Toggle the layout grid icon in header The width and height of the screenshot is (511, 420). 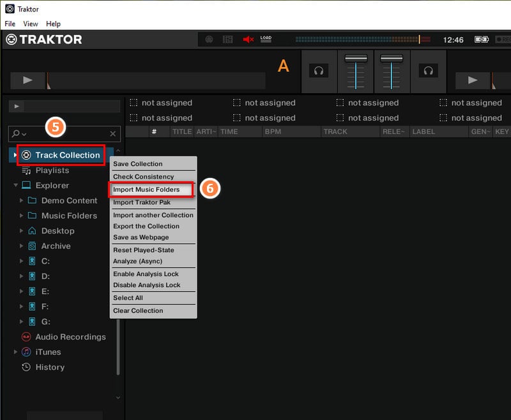point(227,40)
